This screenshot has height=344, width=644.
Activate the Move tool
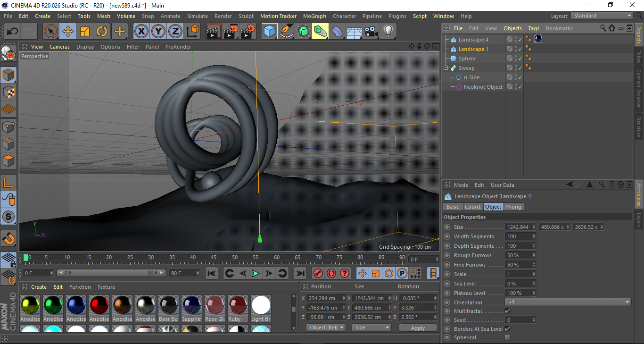click(68, 32)
